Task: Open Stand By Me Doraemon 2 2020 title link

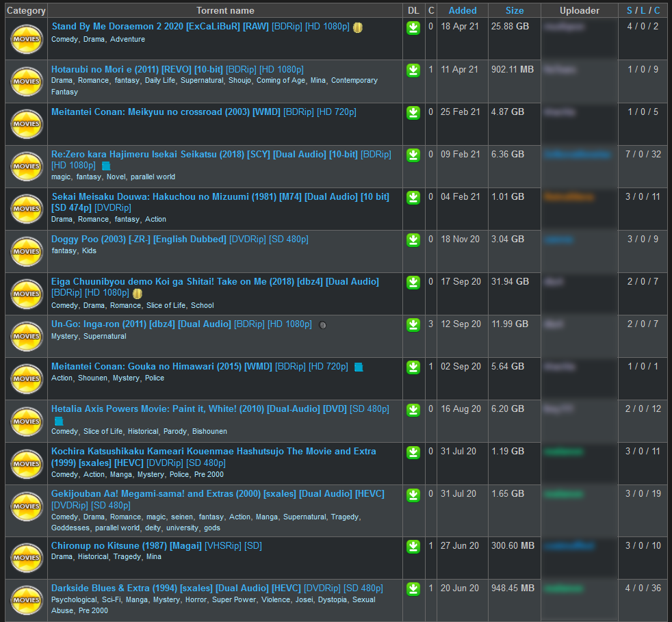Action: 201,26
